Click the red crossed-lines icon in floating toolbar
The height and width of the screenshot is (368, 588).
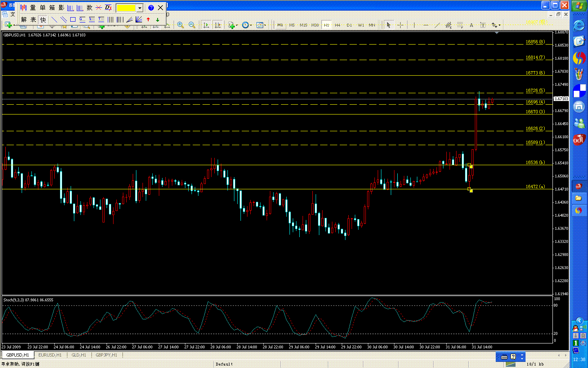[99, 8]
